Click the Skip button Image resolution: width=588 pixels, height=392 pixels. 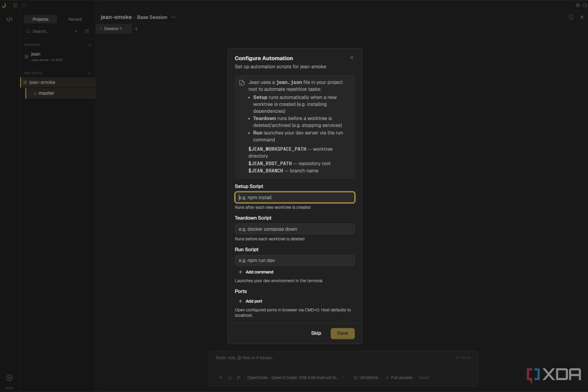point(316,333)
